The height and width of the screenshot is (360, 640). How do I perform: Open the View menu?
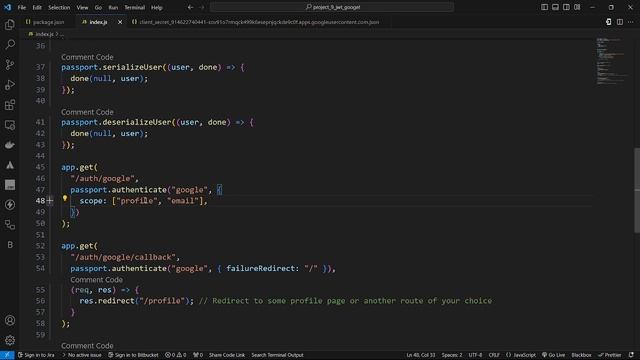pos(82,7)
